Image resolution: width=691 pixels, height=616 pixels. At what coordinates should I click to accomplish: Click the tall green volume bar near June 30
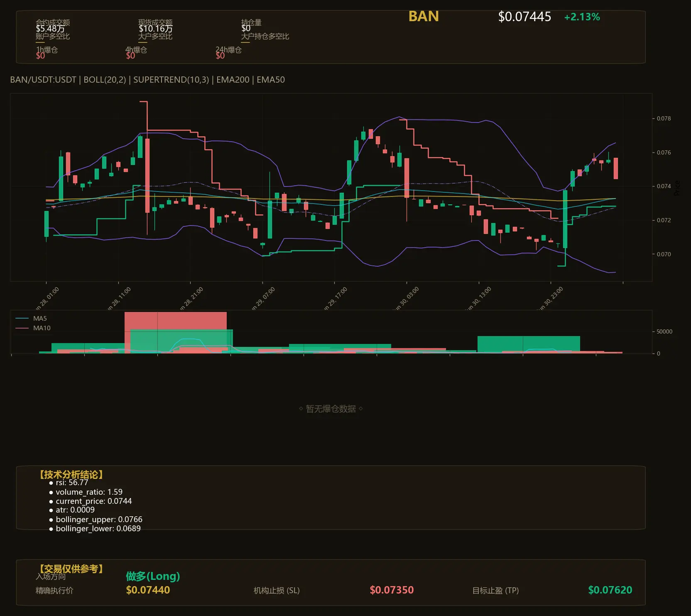(529, 344)
